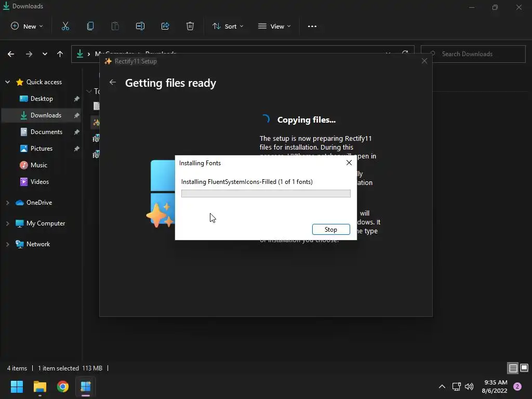Click the Share toolbar icon
This screenshot has width=532, height=399.
point(165,26)
